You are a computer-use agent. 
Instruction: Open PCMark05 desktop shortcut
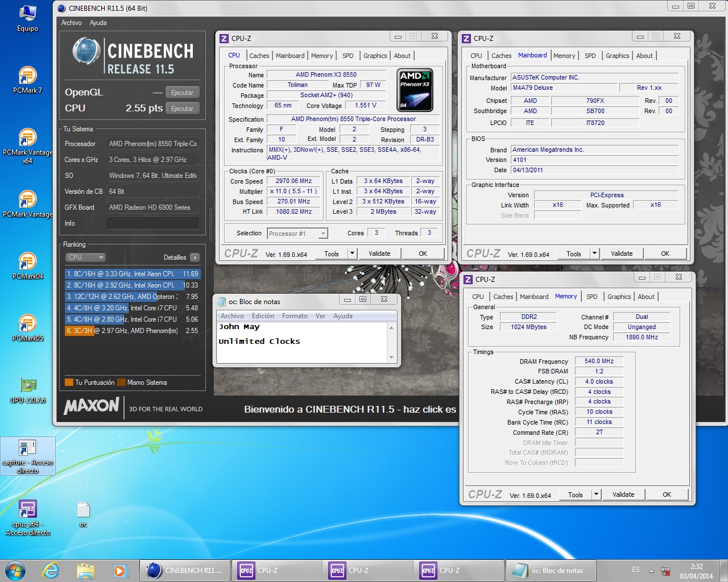(x=27, y=327)
